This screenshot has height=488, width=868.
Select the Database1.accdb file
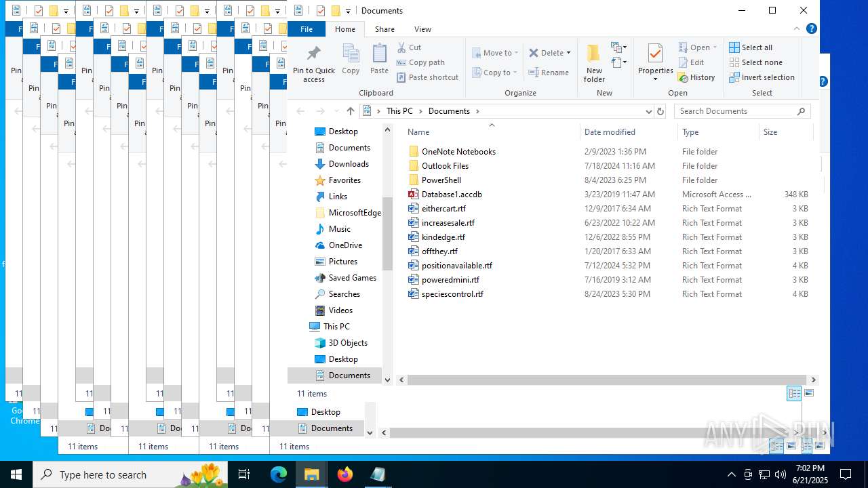pyautogui.click(x=452, y=195)
